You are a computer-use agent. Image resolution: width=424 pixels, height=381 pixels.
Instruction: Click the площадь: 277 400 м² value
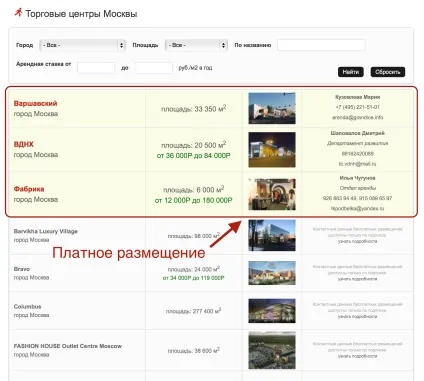194,311
